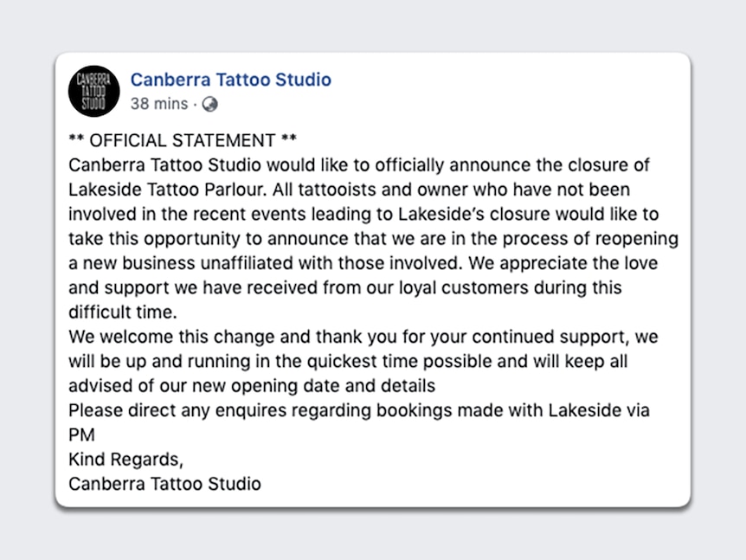The image size is (746, 560).
Task: Click the globe public-audience icon
Action: point(209,104)
